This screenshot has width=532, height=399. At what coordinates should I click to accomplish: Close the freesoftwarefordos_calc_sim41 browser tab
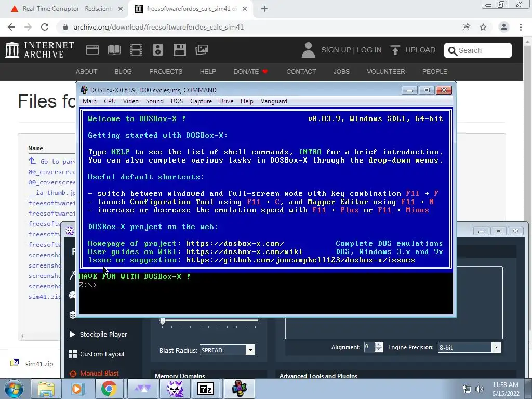tap(245, 9)
